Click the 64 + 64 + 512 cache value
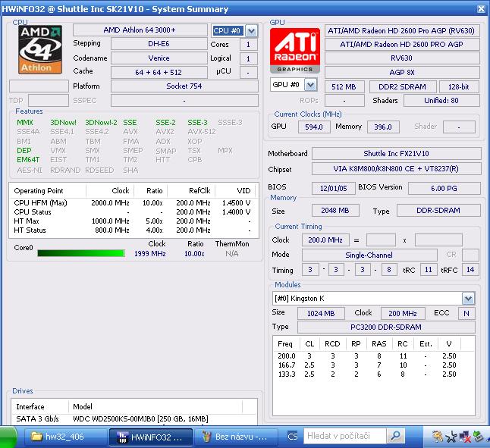The width and height of the screenshot is (490, 448). 159,73
